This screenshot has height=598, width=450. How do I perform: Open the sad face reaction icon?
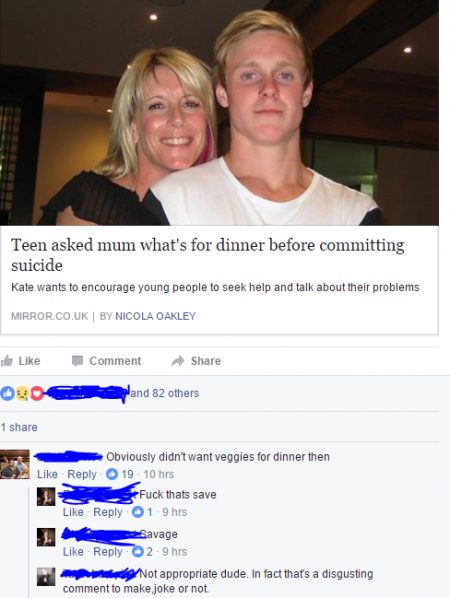22,393
